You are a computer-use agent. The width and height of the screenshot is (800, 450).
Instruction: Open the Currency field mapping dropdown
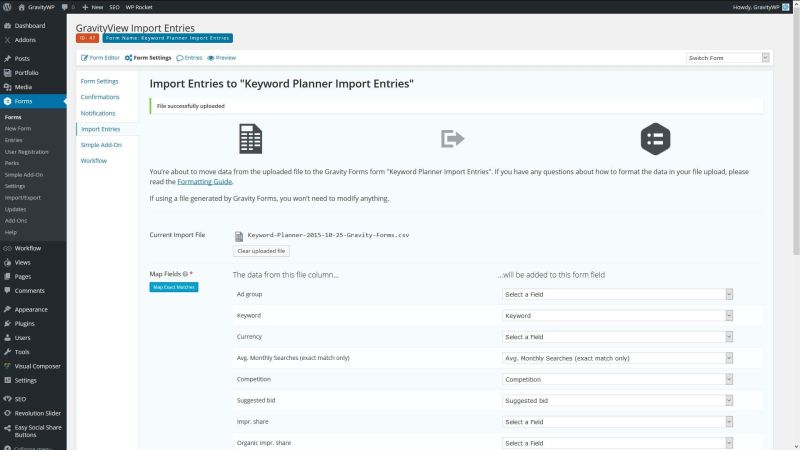pos(617,337)
